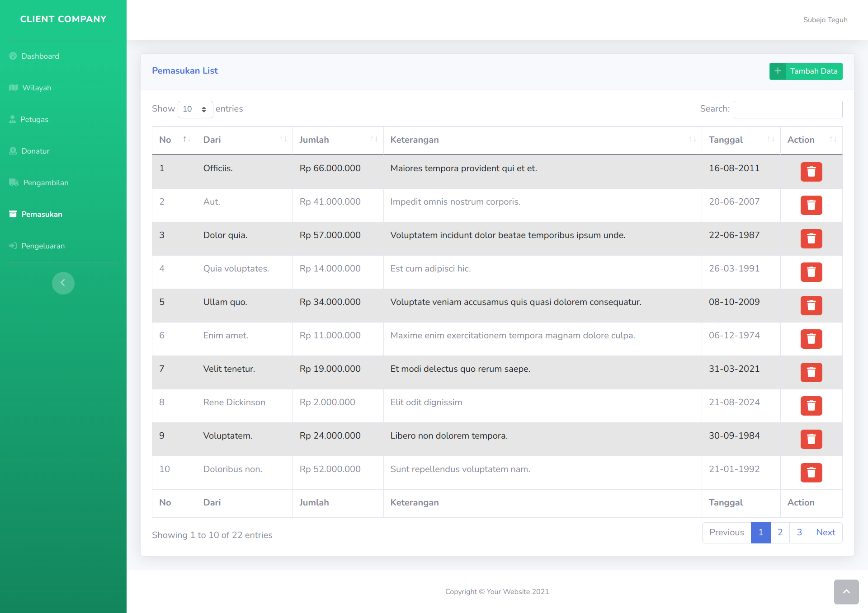
Task: Go to page 2 of the table
Action: [x=780, y=533]
